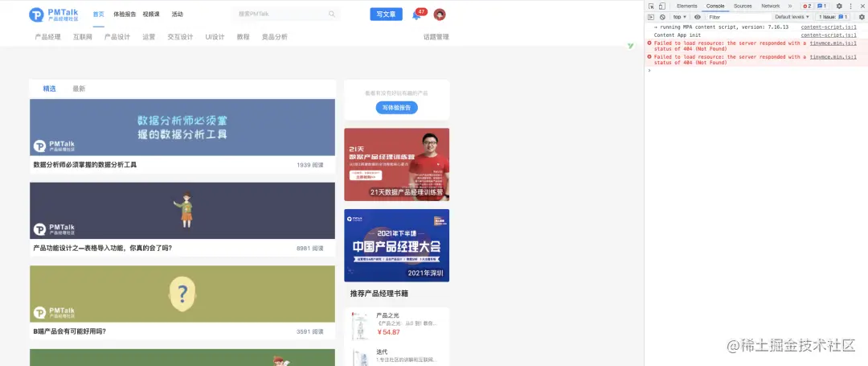Screen dimensions: 868x366
Task: Open the 数据分析师必须掌握的数据分析工具 banner image
Action: pos(182,127)
